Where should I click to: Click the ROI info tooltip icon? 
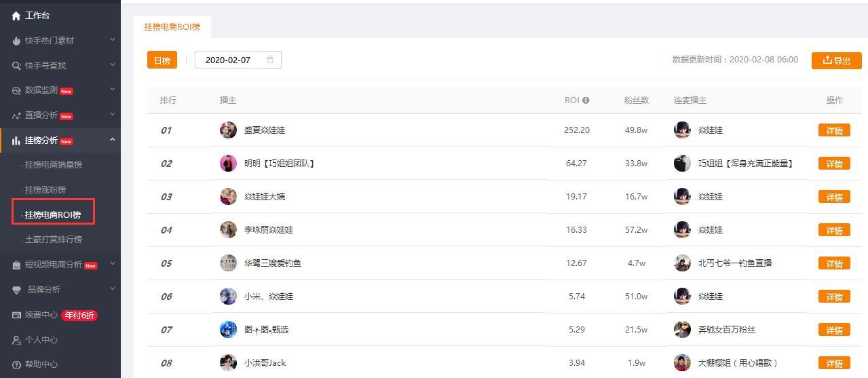(x=586, y=100)
